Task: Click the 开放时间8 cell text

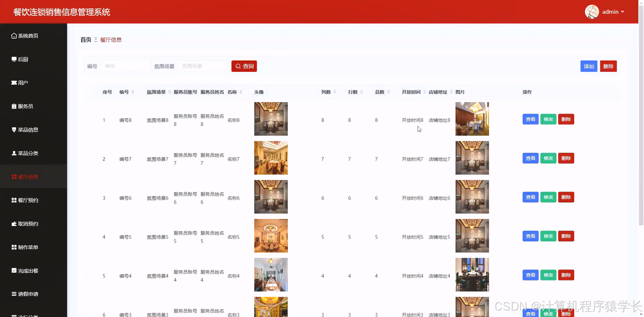Action: pyautogui.click(x=413, y=120)
